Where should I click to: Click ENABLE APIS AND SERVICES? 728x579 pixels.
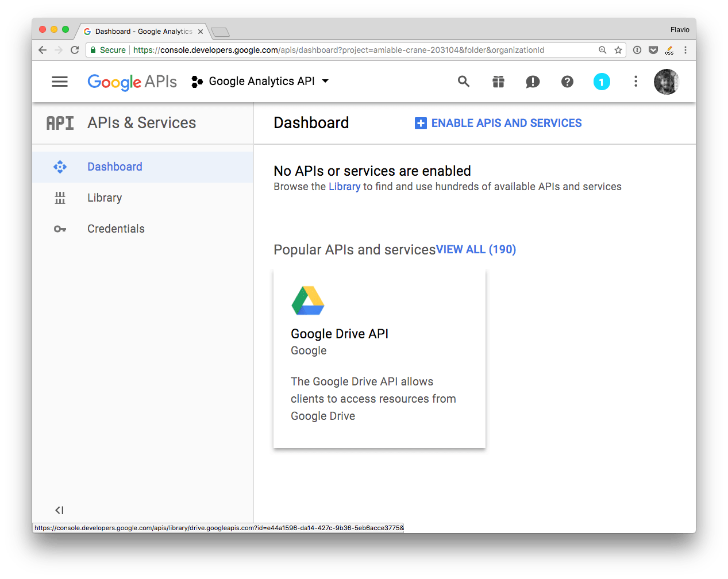pos(498,122)
